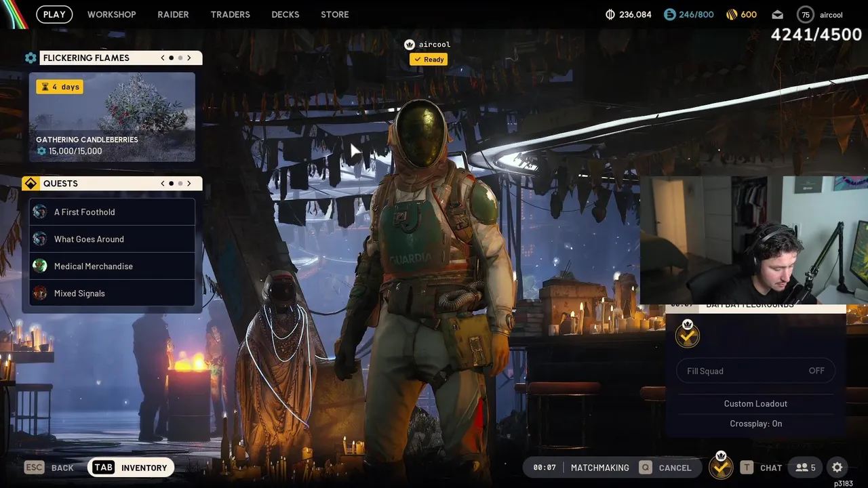Open the mail inbox icon
This screenshot has height=488, width=868.
pos(777,15)
